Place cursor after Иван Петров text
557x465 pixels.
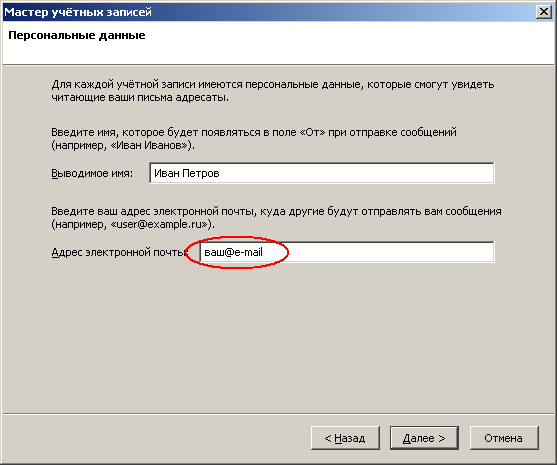point(220,173)
